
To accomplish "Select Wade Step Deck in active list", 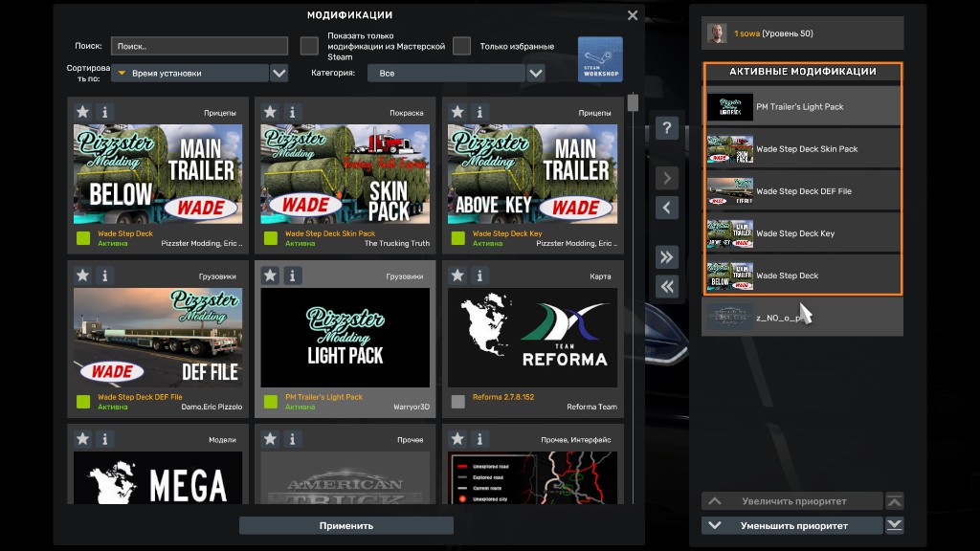I will pos(803,275).
